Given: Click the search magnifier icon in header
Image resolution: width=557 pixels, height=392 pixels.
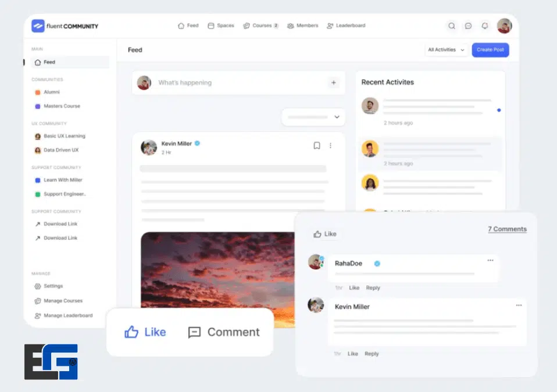Looking at the screenshot, I should (x=452, y=26).
